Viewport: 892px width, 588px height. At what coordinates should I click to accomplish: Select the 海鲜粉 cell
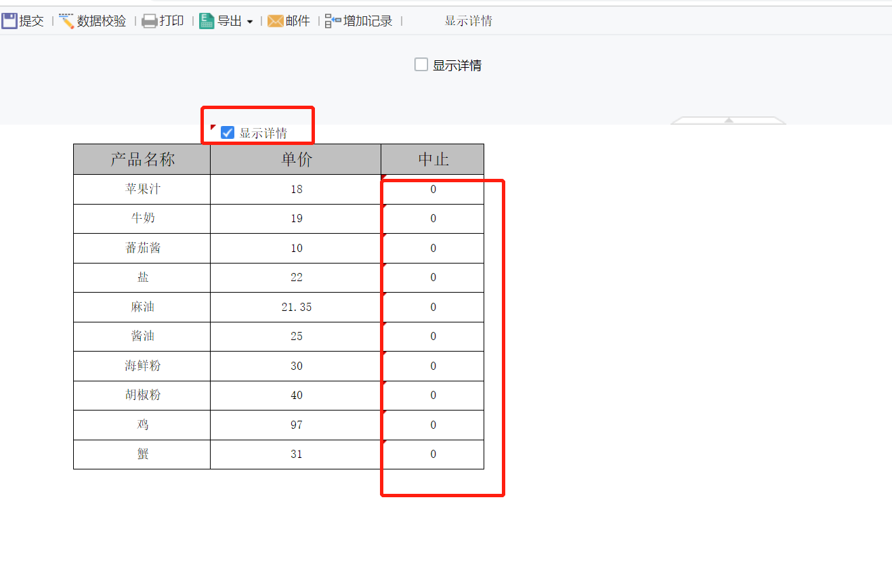142,366
